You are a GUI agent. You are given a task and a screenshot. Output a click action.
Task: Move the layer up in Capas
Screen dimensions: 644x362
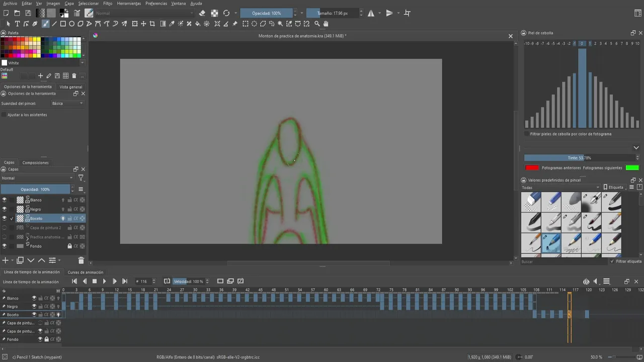click(41, 260)
